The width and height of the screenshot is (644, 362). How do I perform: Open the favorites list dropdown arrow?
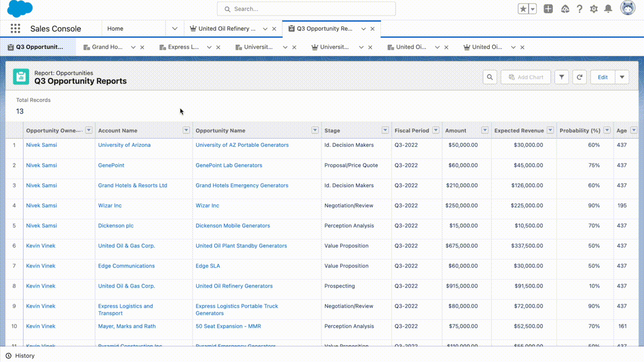533,9
